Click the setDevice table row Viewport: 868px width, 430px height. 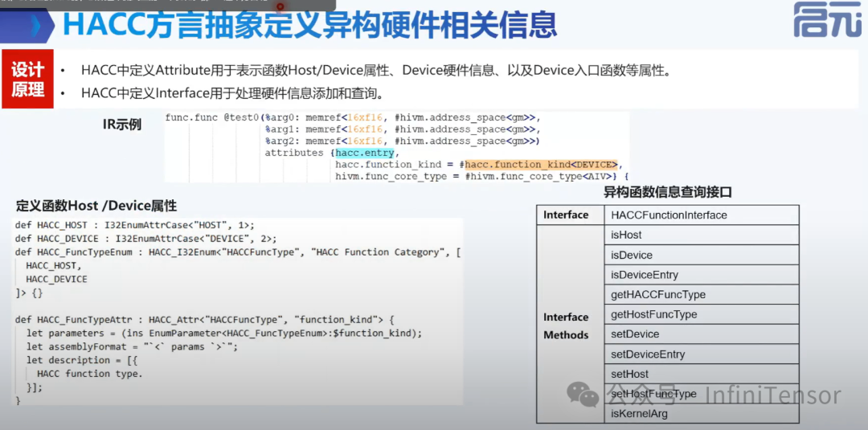click(x=702, y=334)
